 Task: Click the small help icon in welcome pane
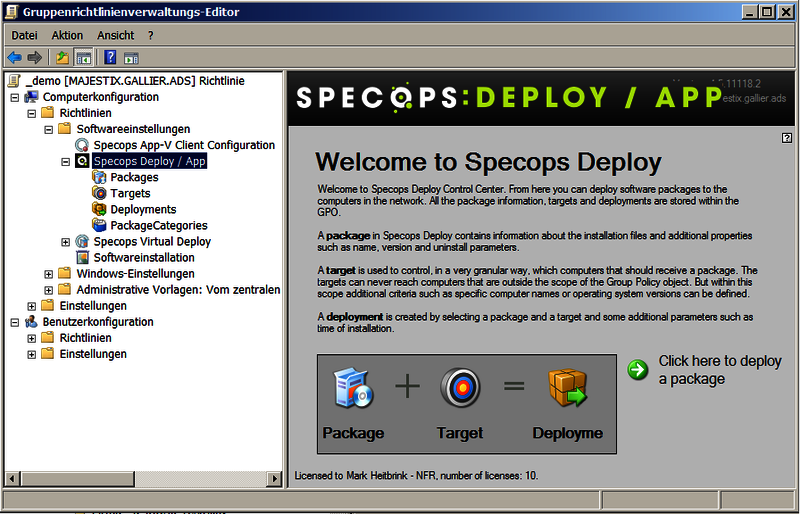[787, 137]
